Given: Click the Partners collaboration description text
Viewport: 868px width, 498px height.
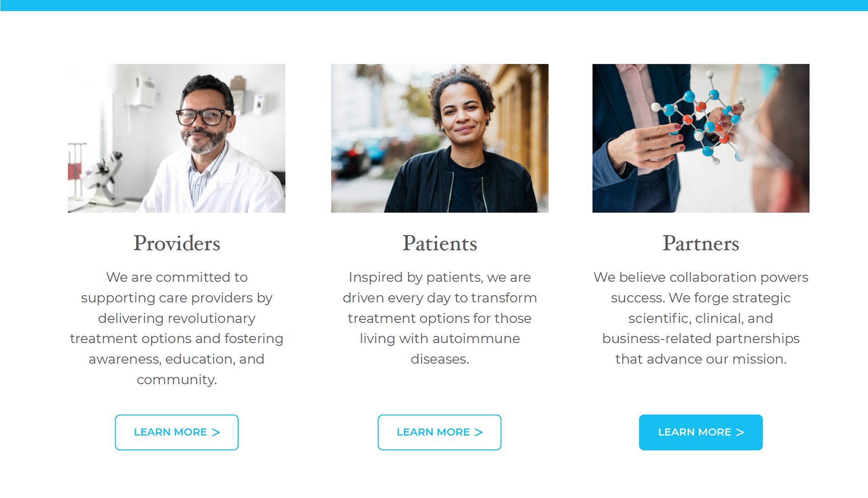Looking at the screenshot, I should pos(701,318).
